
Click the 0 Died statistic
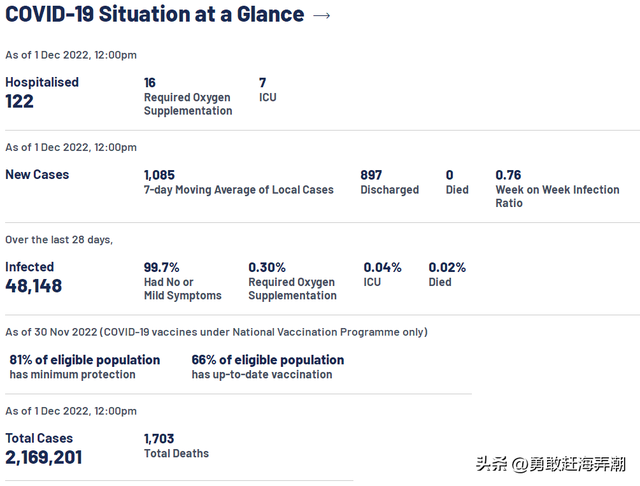coord(456,182)
